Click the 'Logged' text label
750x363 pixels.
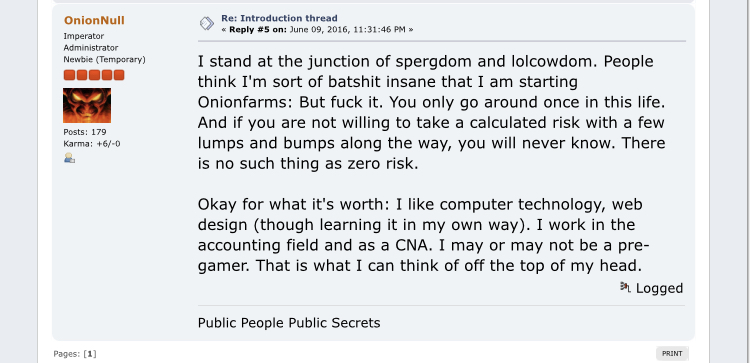pos(659,288)
